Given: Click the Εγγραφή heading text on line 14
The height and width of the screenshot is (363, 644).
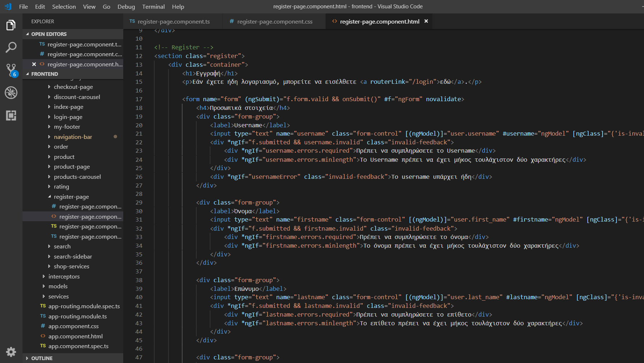Looking at the screenshot, I should [x=208, y=73].
